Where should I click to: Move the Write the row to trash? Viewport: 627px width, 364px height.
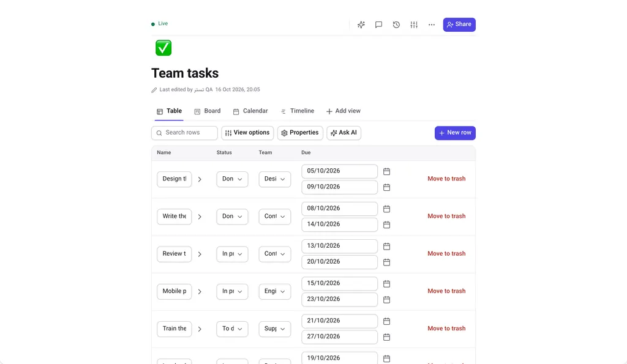coord(446,216)
